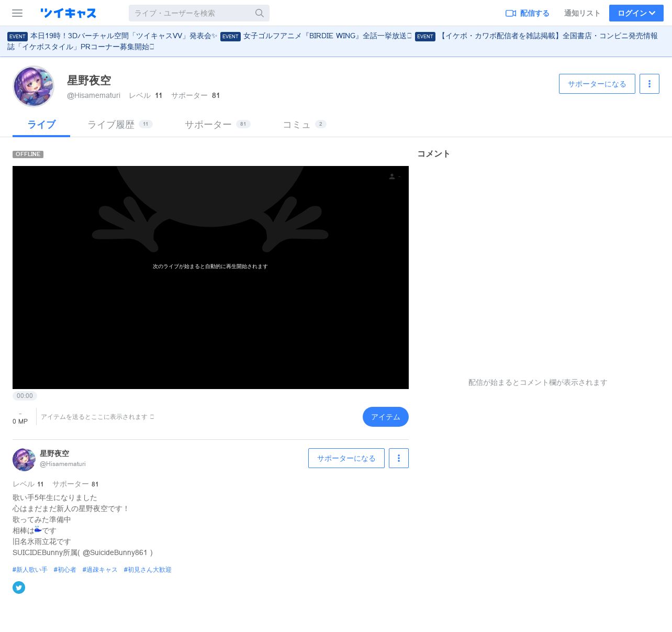Click the SUICIDEBunny所属 profile line
The width and height of the screenshot is (672, 632).
tap(83, 552)
